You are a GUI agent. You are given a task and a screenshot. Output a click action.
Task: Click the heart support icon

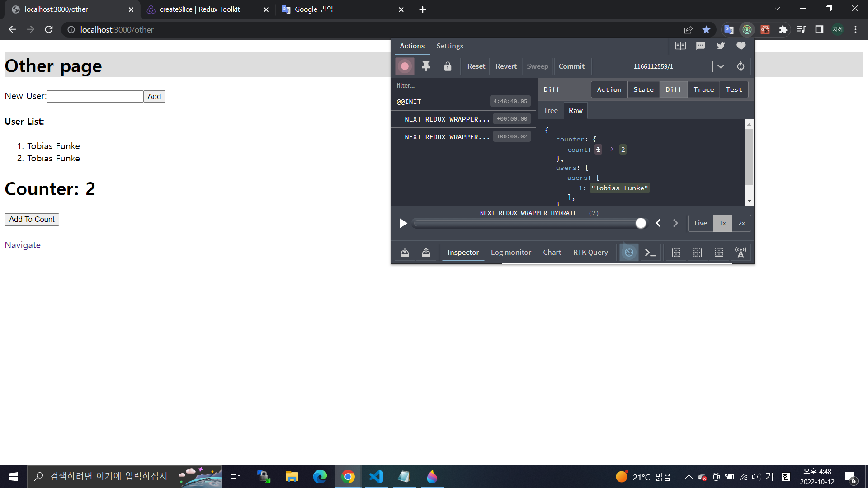pyautogui.click(x=741, y=46)
